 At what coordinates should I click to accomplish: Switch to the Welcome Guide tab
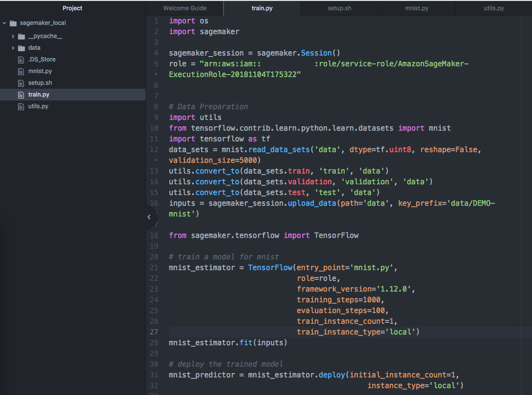[184, 8]
